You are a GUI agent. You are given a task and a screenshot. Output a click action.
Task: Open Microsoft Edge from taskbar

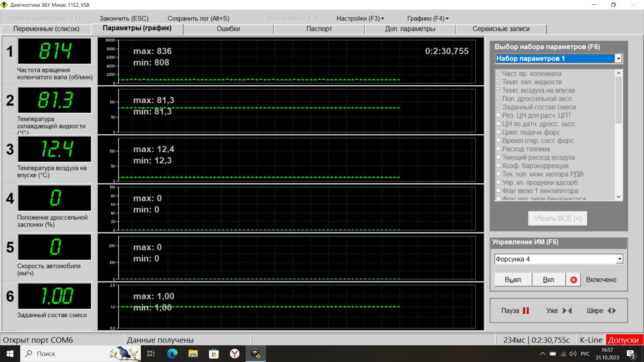click(x=172, y=354)
